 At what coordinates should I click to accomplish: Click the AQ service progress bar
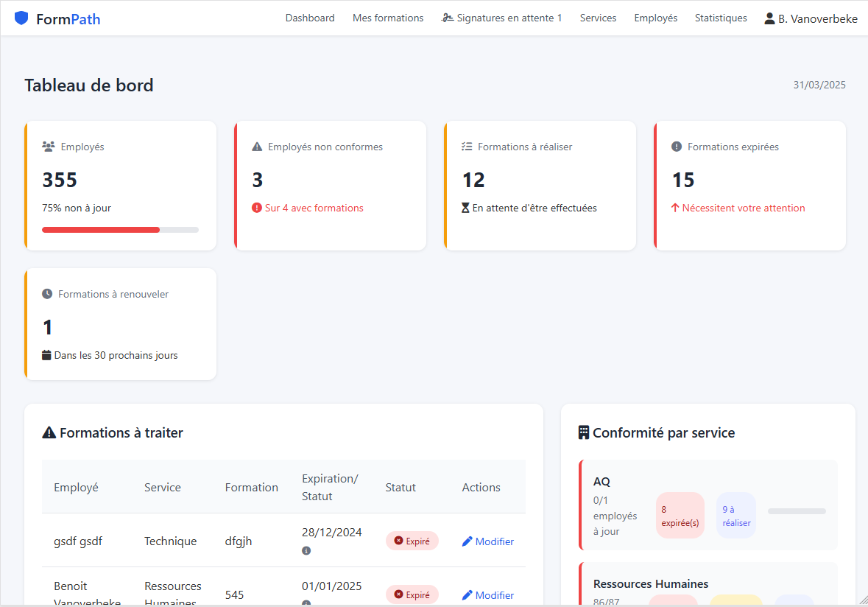[797, 511]
